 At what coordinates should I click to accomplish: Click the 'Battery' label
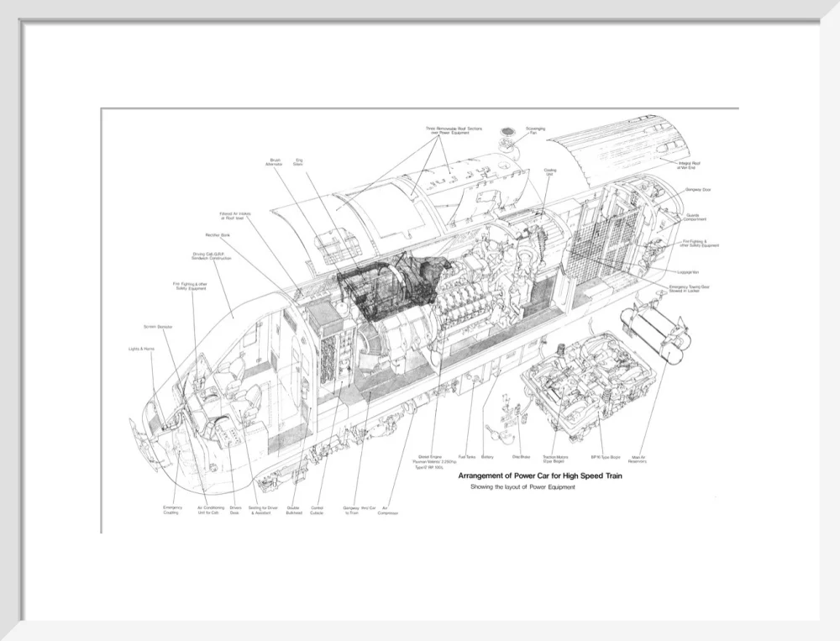pyautogui.click(x=487, y=457)
